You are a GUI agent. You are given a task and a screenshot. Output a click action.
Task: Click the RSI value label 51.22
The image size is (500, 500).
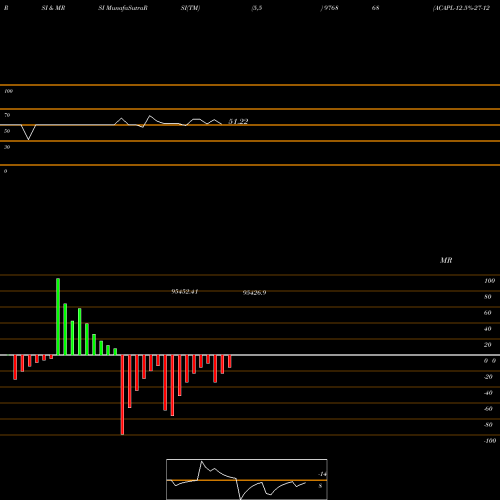click(238, 121)
